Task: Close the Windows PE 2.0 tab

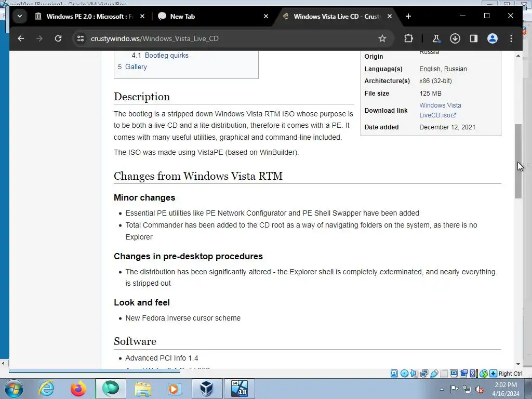Action: (142, 16)
